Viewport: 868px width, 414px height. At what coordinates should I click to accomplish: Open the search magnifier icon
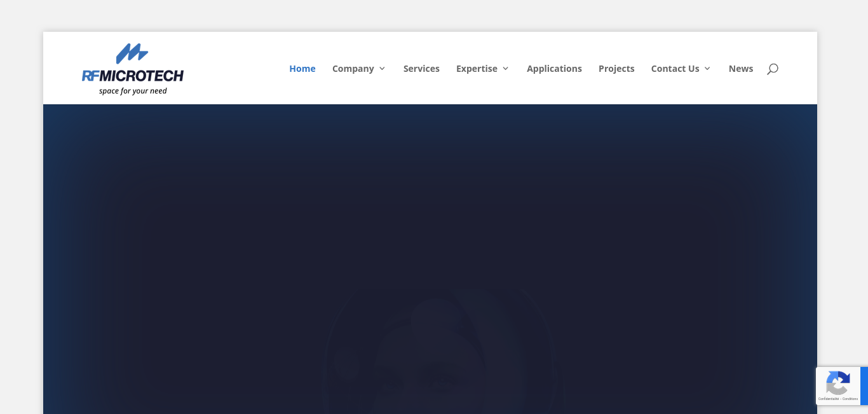pyautogui.click(x=772, y=69)
